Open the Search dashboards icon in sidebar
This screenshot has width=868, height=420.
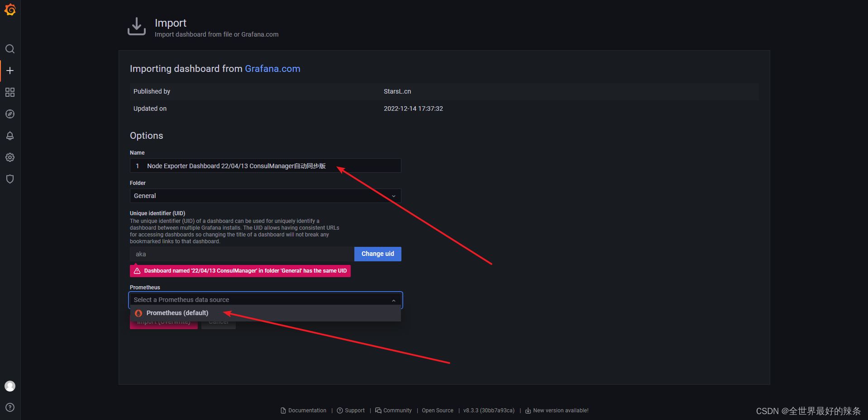click(10, 49)
